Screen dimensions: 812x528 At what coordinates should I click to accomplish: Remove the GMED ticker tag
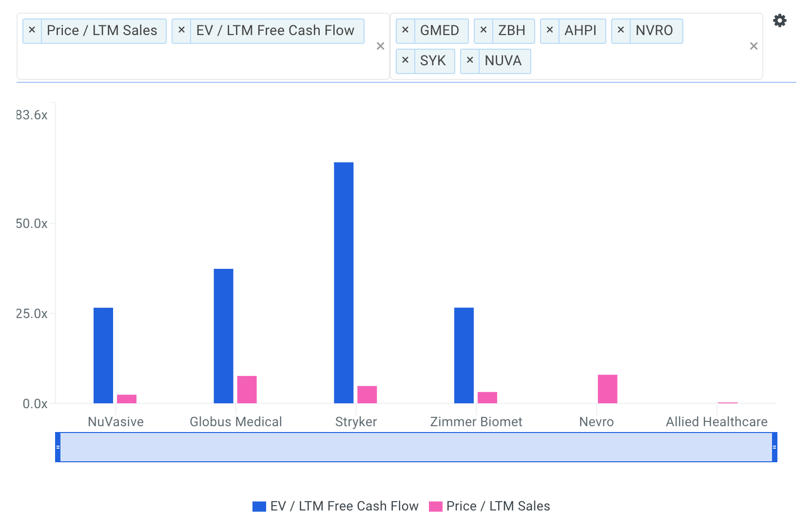(x=405, y=30)
